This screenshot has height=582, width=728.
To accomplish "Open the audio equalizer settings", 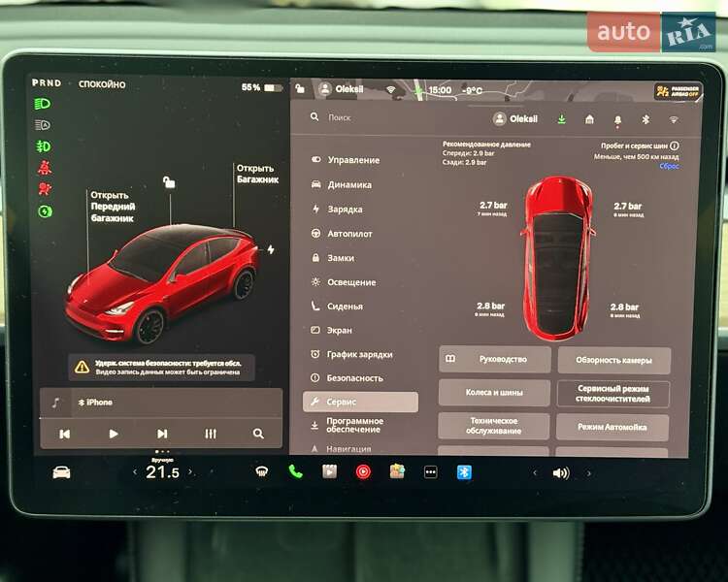I will (211, 434).
